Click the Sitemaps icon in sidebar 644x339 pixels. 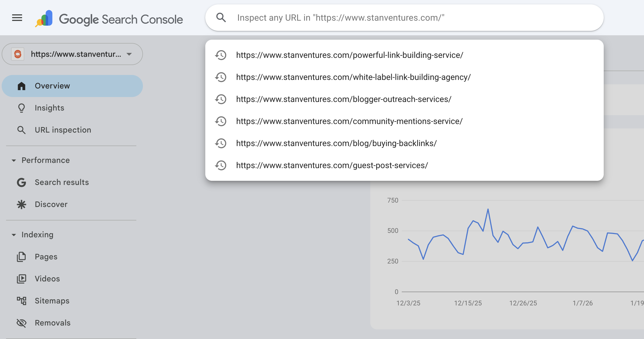click(x=22, y=301)
